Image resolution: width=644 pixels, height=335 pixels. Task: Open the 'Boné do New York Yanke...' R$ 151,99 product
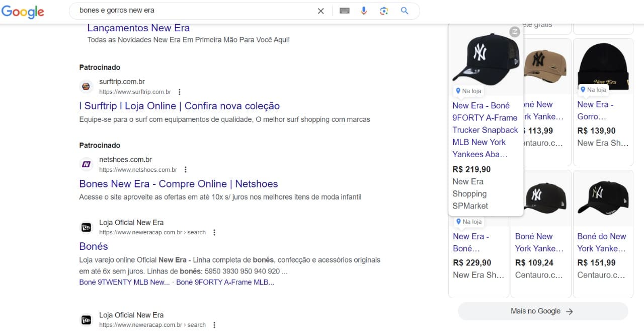(602, 242)
